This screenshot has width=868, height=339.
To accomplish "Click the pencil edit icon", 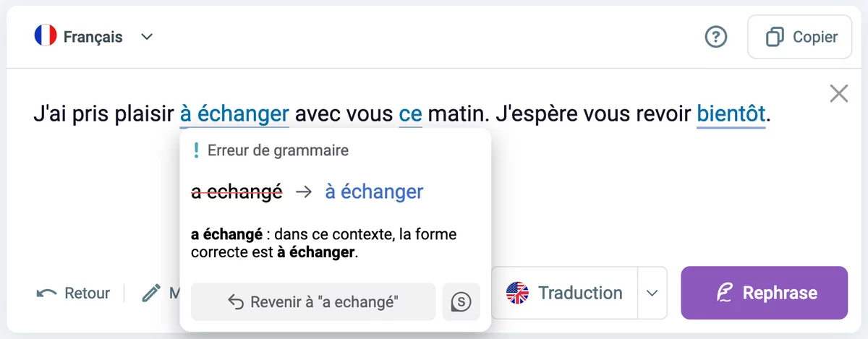I will tap(151, 293).
